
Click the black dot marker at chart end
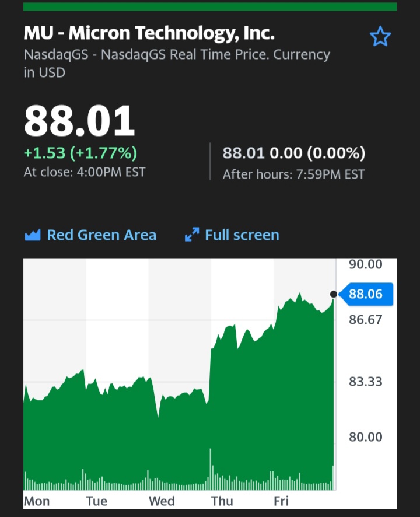click(334, 294)
